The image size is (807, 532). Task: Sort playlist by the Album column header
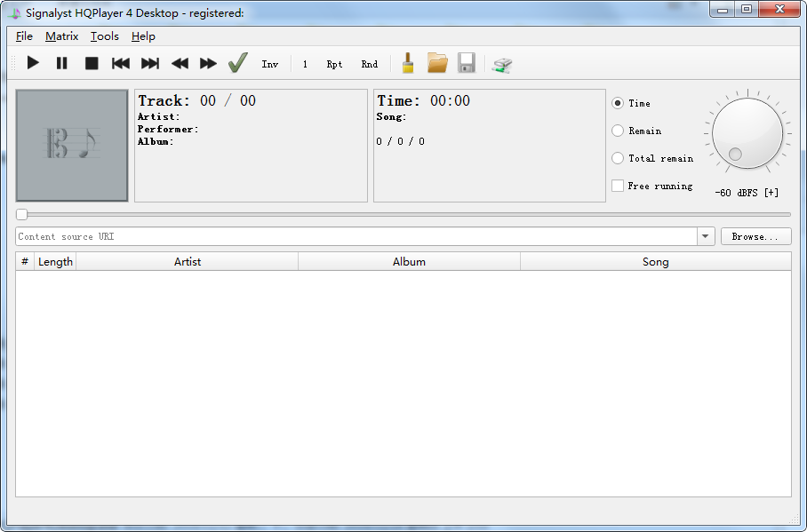coord(409,261)
